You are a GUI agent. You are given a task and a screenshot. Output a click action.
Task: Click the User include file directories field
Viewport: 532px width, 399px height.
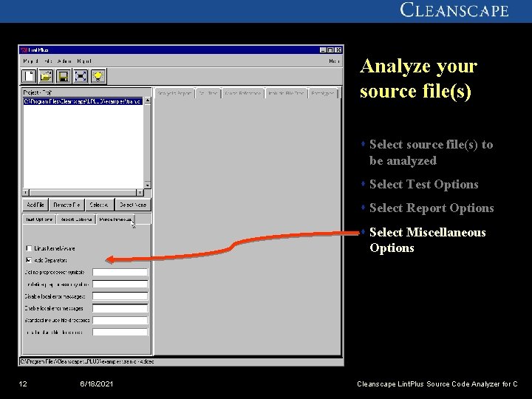coord(120,332)
